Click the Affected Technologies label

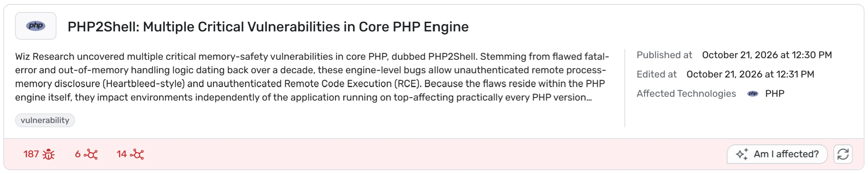tap(686, 94)
